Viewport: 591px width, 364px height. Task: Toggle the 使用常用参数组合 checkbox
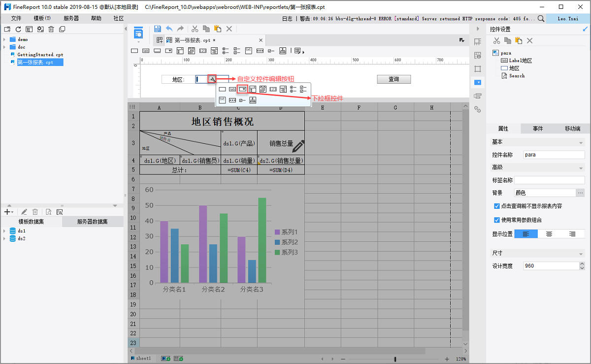[496, 220]
